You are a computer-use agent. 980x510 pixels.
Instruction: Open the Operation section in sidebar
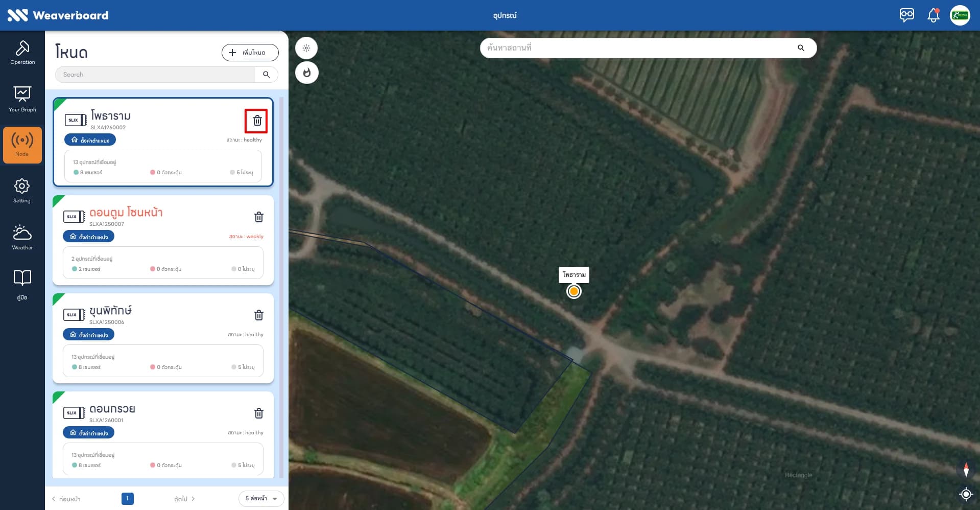click(x=22, y=53)
